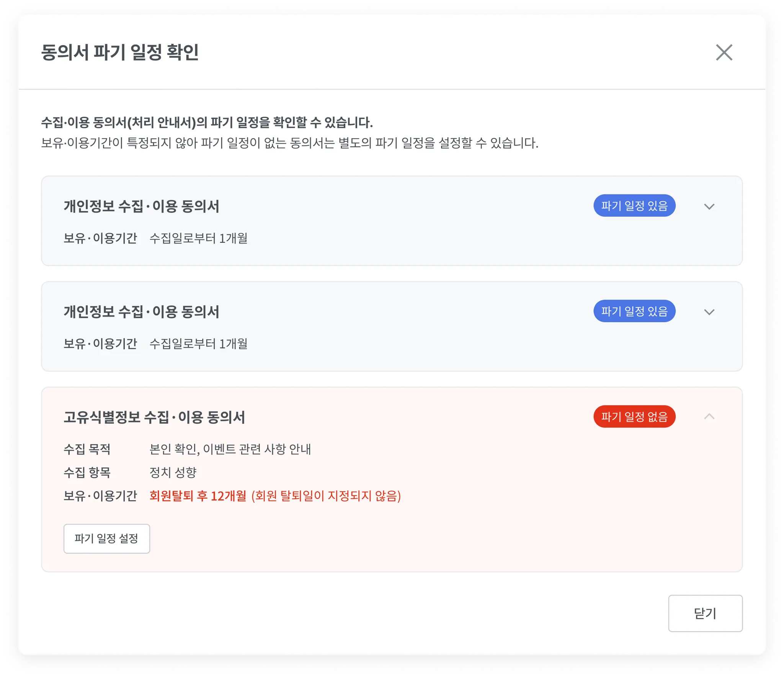Expand second 개인정보 수집·이용 동의서 chevron
The height and width of the screenshot is (677, 784).
tap(709, 312)
